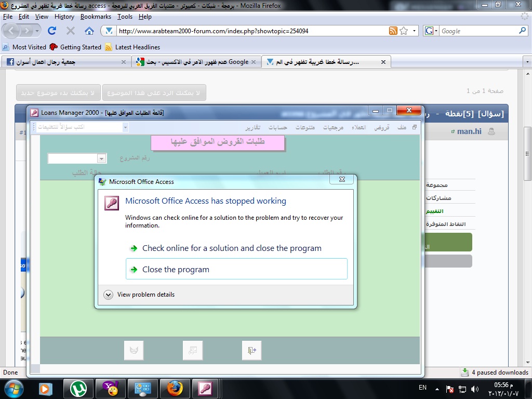This screenshot has width=532, height=399.
Task: Stop loading with the X toolbar icon
Action: point(71,31)
